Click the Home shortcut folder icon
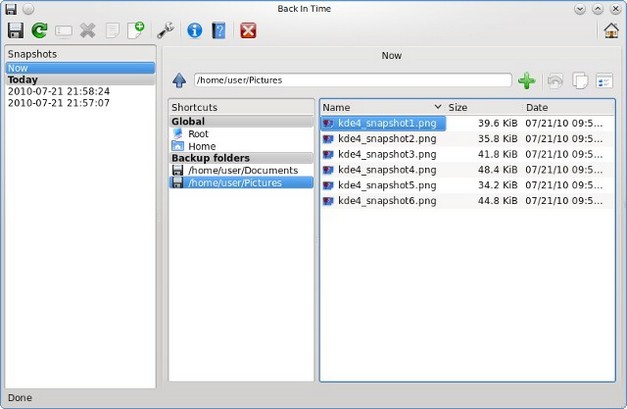The width and height of the screenshot is (627, 409). point(178,146)
